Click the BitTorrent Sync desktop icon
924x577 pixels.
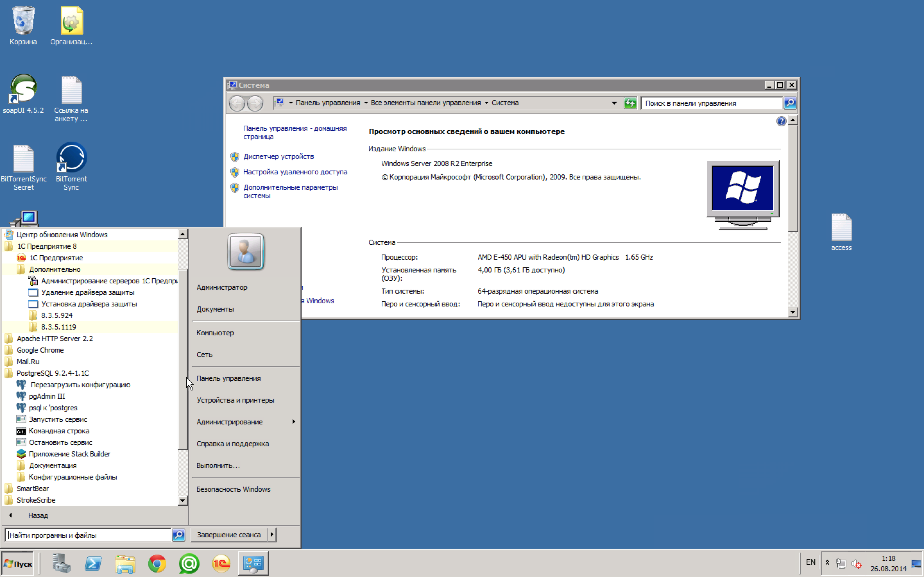click(x=72, y=158)
